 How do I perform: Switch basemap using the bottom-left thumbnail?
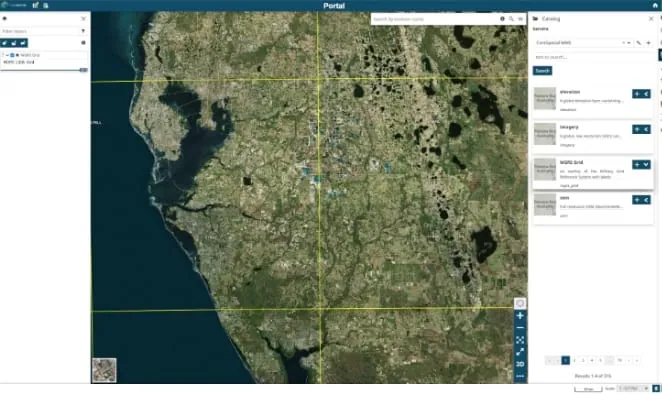104,370
